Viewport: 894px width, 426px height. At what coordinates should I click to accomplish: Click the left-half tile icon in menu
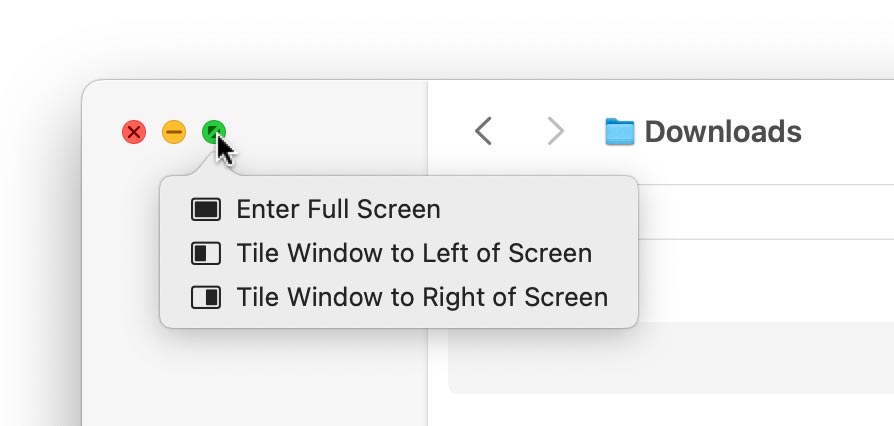206,253
